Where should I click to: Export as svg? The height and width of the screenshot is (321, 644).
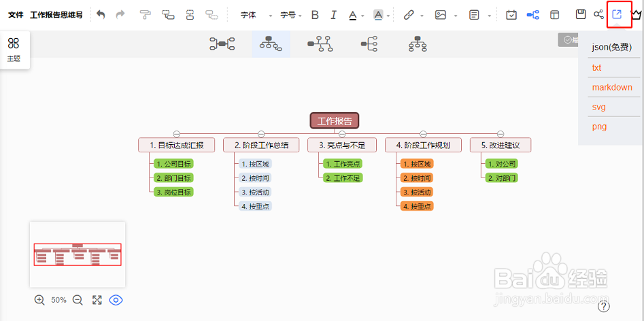pyautogui.click(x=599, y=107)
